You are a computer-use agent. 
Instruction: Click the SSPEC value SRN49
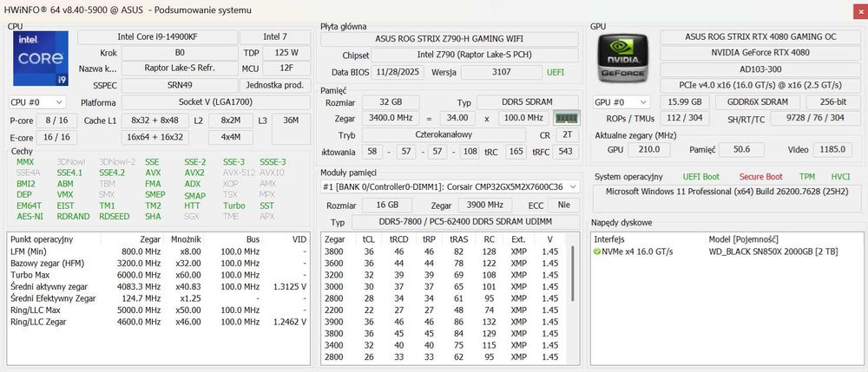[180, 85]
